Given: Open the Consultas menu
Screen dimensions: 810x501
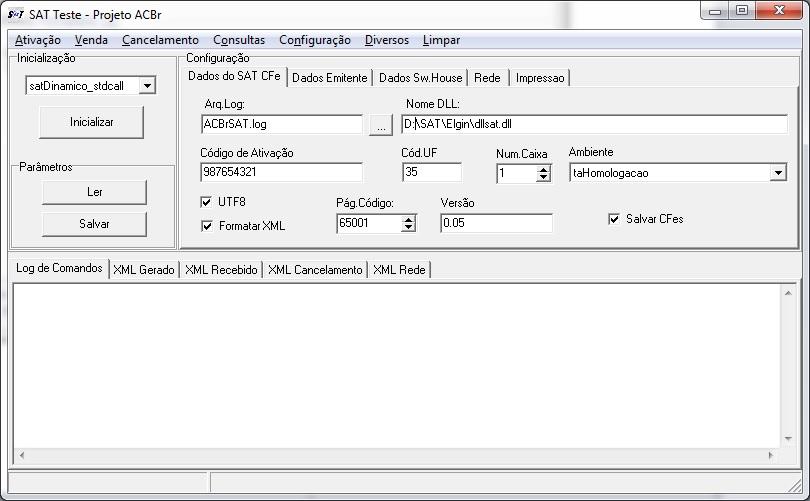Looking at the screenshot, I should pos(239,40).
